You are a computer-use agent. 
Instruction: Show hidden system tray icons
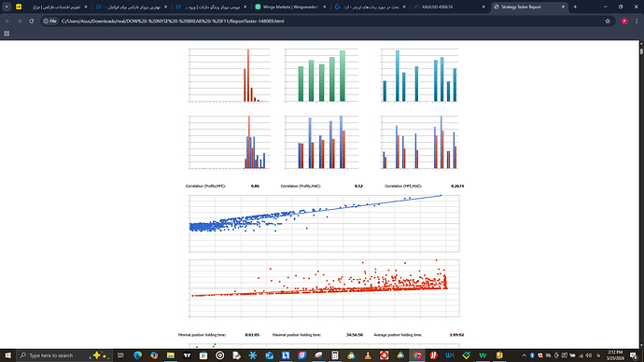pos(524,355)
